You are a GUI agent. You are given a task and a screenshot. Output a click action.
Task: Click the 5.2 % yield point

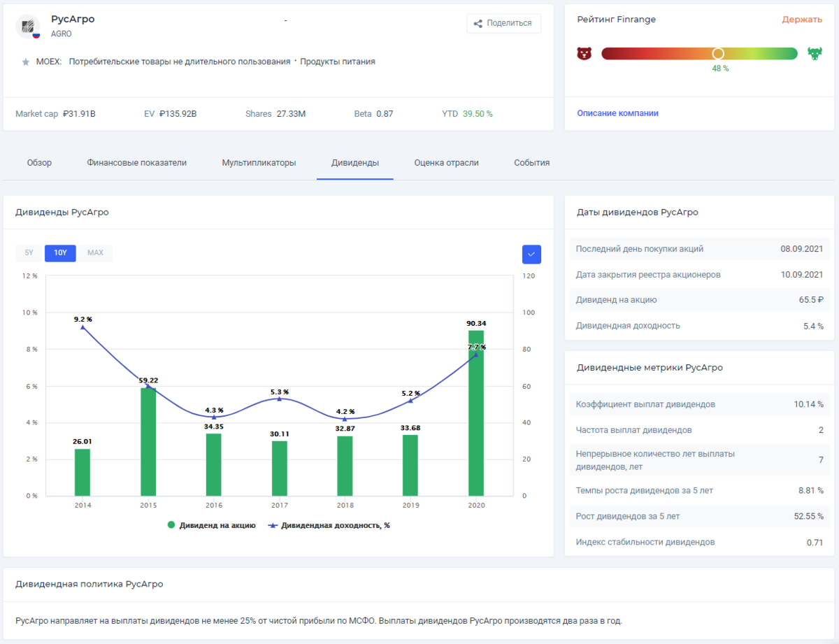(x=410, y=401)
